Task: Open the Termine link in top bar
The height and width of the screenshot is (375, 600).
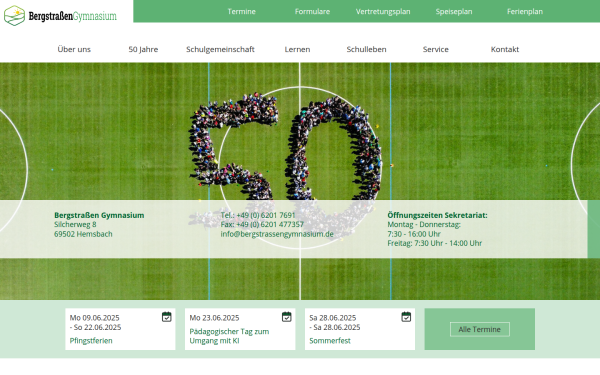Action: (x=241, y=11)
